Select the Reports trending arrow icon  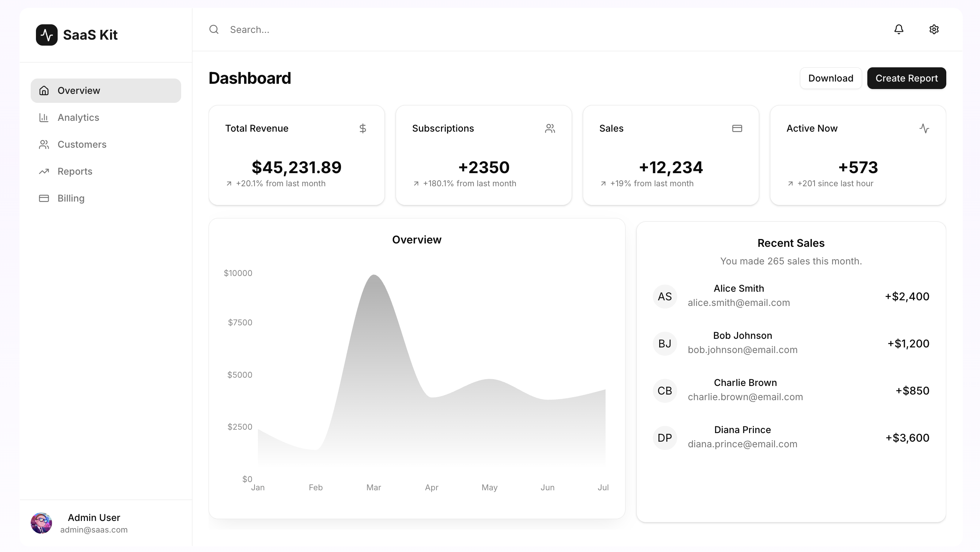coord(44,171)
